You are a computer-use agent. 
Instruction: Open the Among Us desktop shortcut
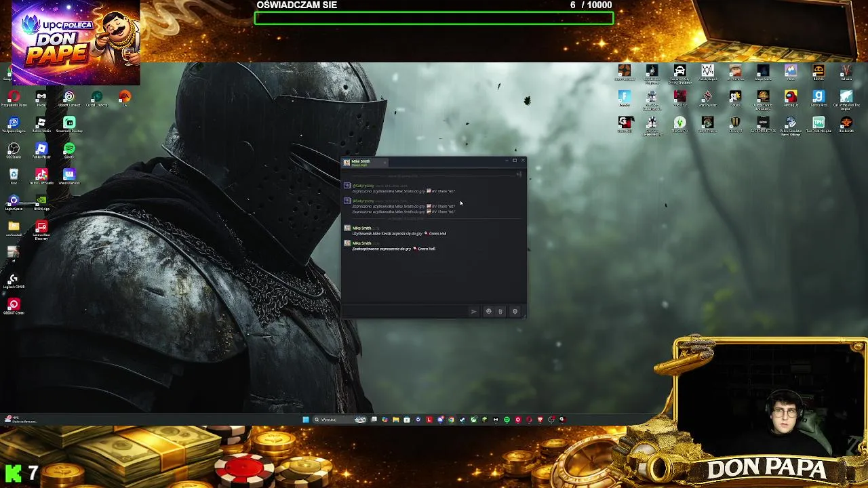click(x=791, y=99)
